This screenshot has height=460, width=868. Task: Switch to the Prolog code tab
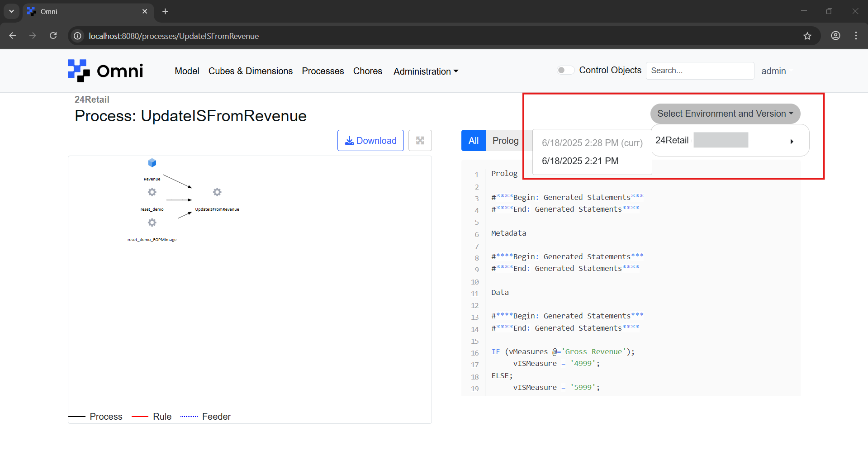tap(505, 141)
